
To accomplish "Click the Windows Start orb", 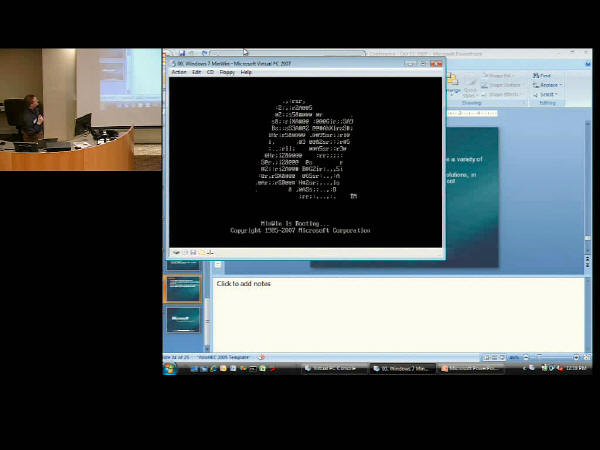I will click(170, 368).
